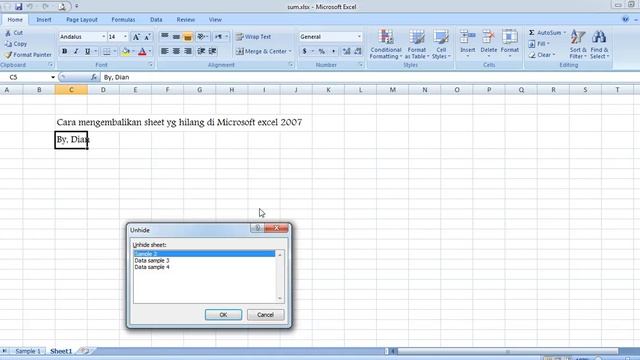Apply Percent Style

[x=322, y=51]
